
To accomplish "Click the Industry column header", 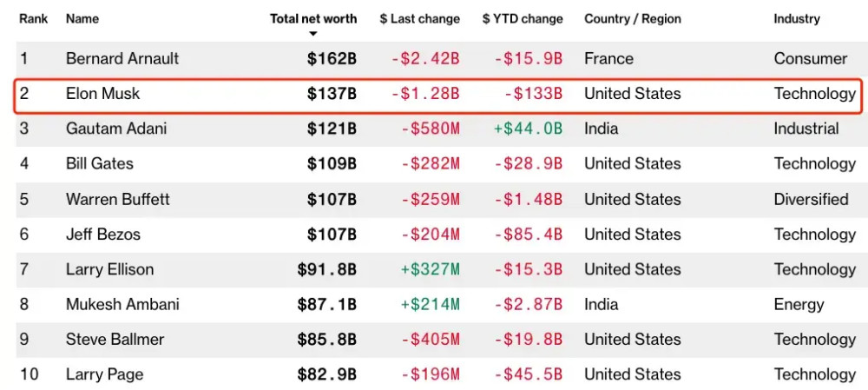I will [797, 19].
